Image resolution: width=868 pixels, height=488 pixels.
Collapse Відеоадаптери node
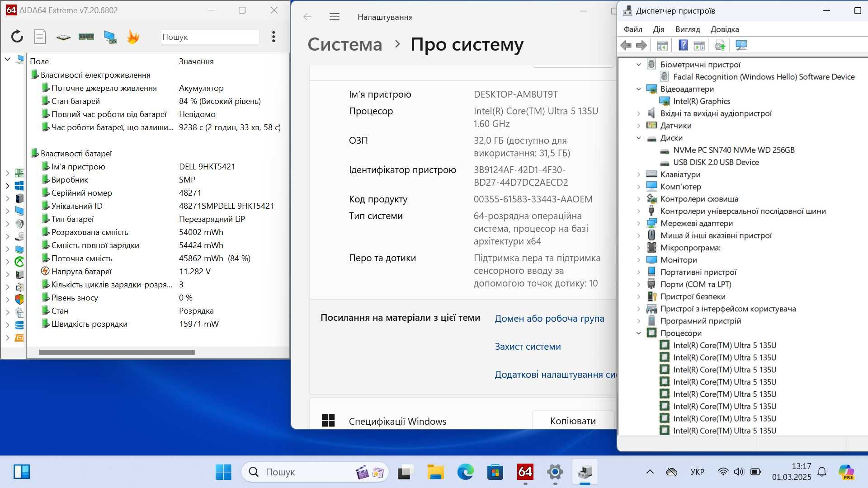639,89
